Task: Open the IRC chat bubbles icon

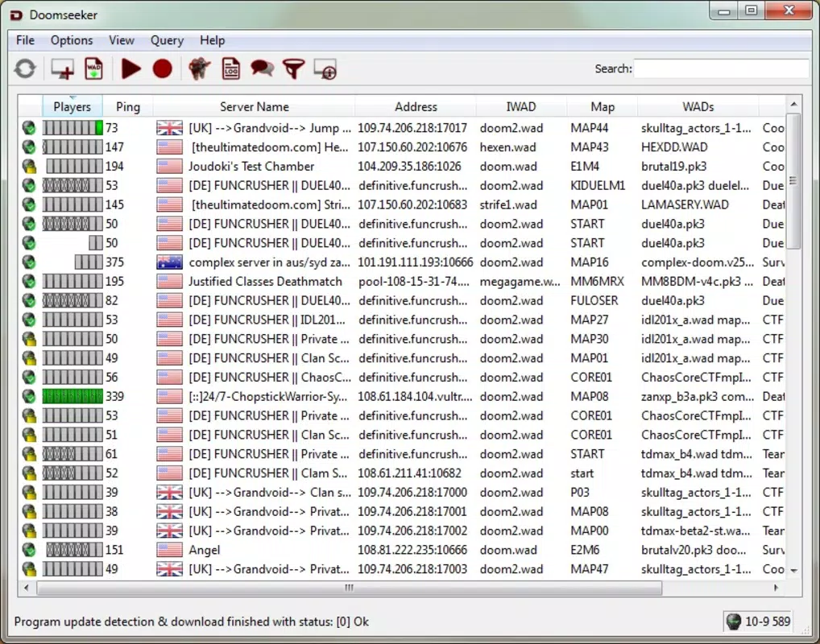Action: click(x=262, y=68)
